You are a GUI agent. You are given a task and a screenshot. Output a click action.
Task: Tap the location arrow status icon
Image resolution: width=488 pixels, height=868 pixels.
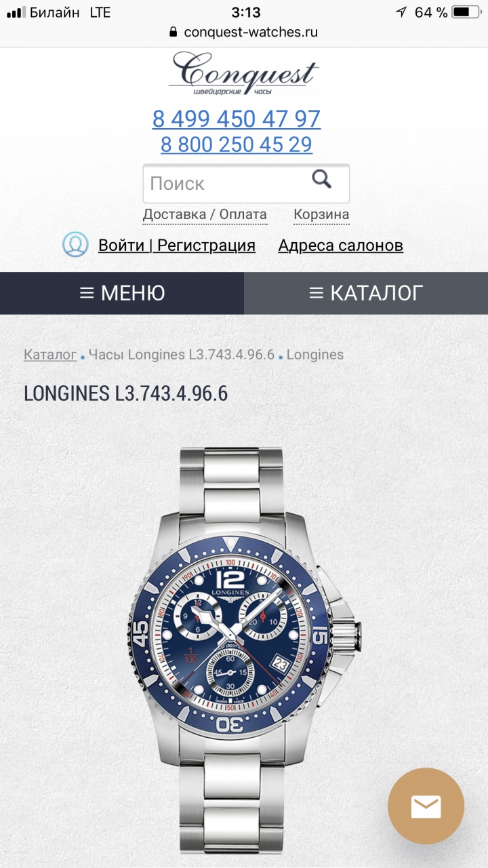tap(401, 12)
